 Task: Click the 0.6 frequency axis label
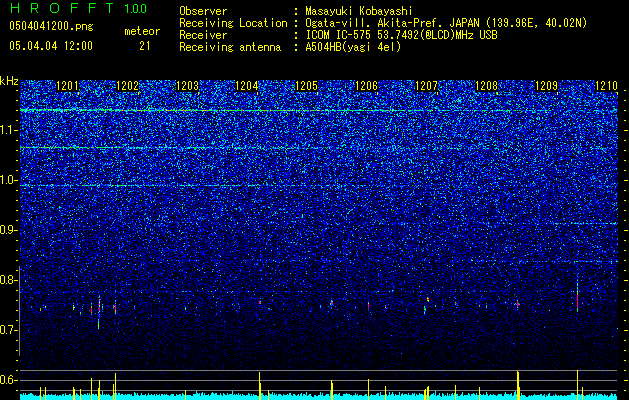[9, 380]
